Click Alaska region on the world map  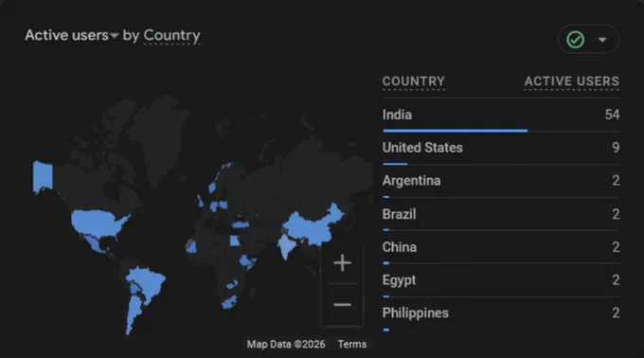click(43, 176)
